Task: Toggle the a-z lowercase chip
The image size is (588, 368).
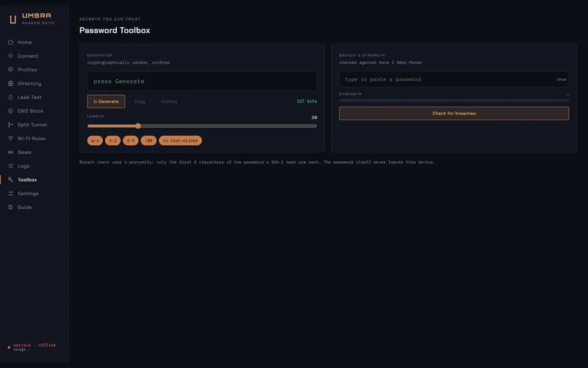Action: coord(95,141)
